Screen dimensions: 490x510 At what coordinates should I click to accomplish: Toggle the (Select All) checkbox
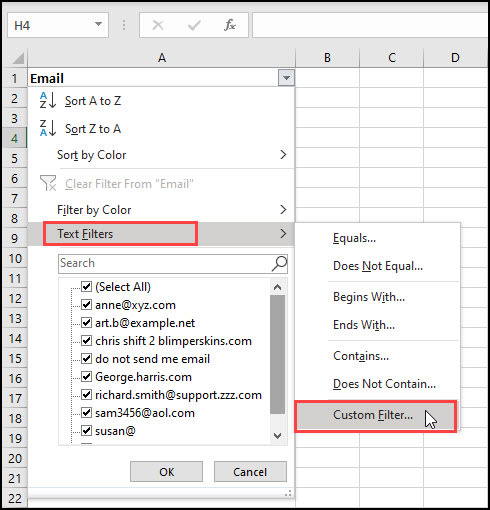click(x=86, y=287)
